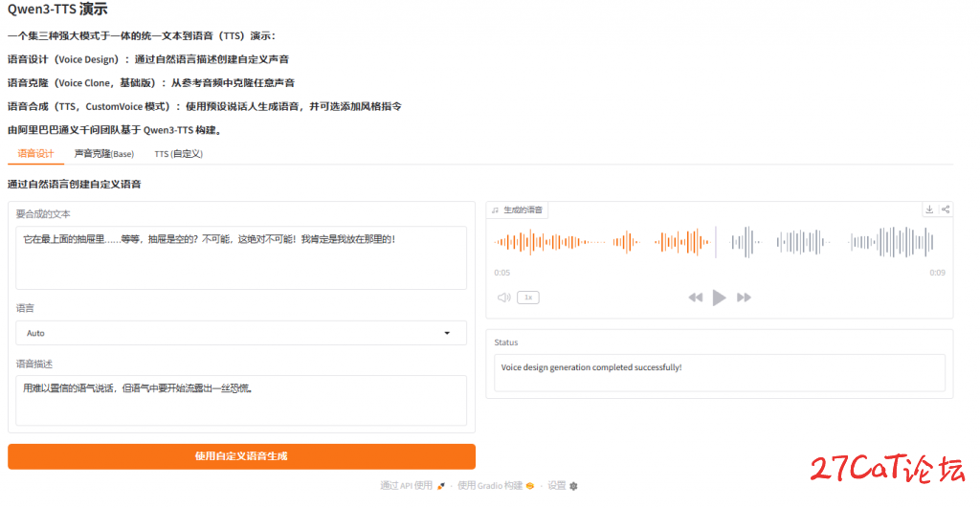Click the 通过自然语言创建自定义语音 subtitle

(75, 185)
